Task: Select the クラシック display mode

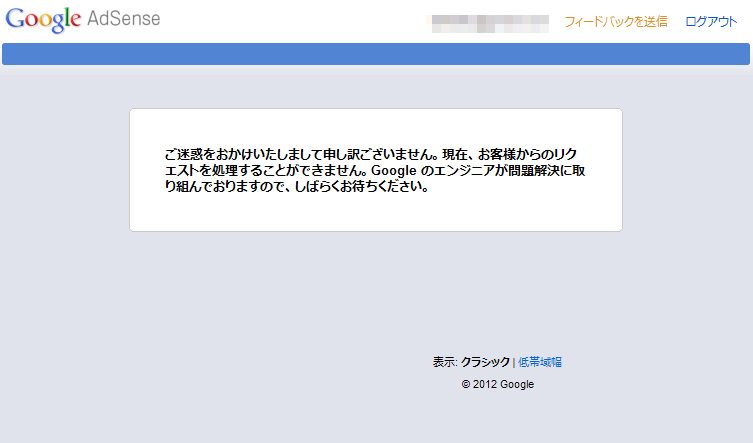Action: 485,362
